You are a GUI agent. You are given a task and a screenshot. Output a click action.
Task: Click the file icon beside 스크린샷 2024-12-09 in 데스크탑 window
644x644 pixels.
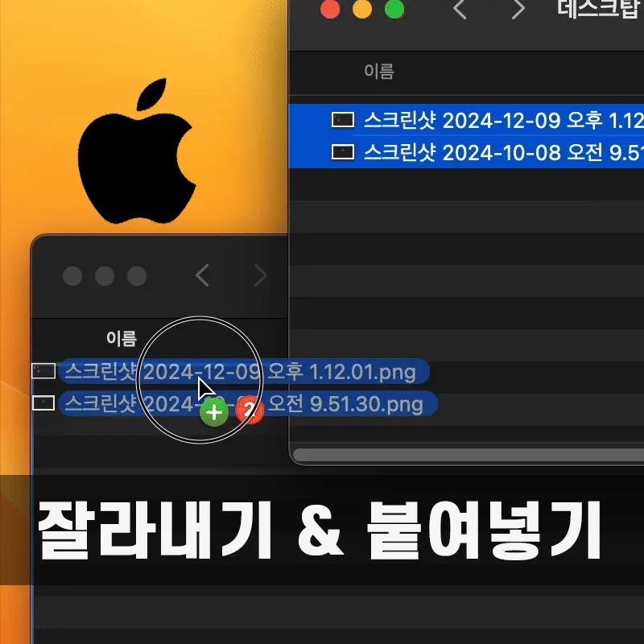(342, 119)
